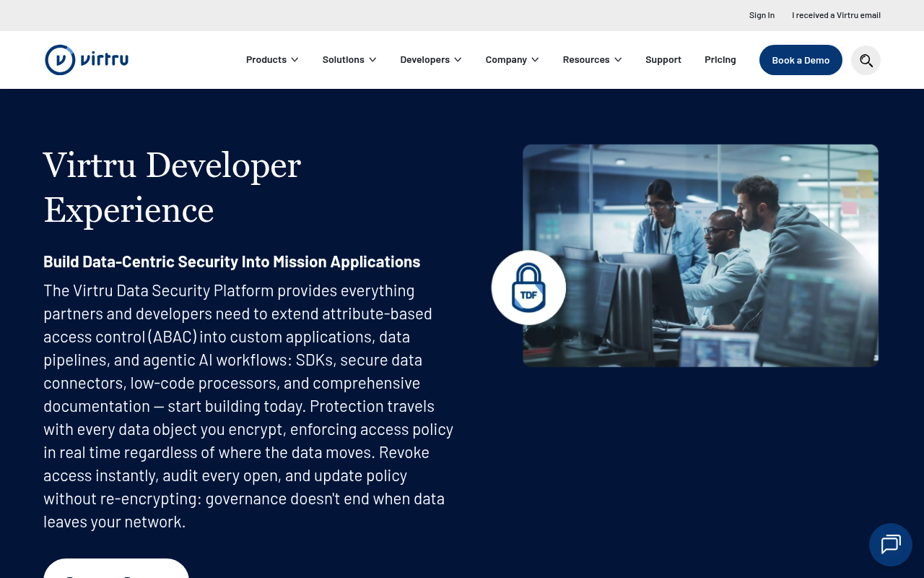
Task: Open 'I received a Virtru email' link
Action: pos(836,15)
